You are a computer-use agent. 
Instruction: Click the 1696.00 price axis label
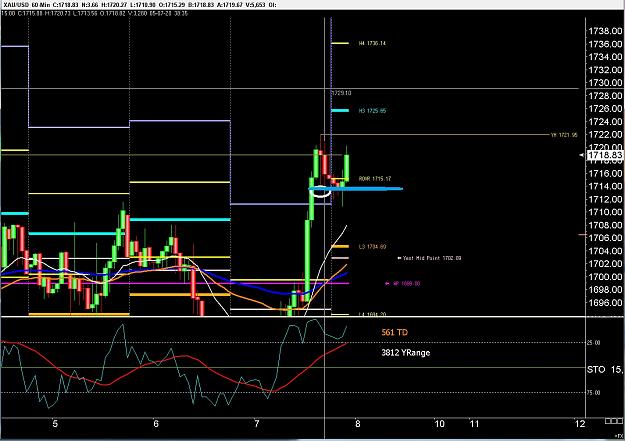(605, 303)
